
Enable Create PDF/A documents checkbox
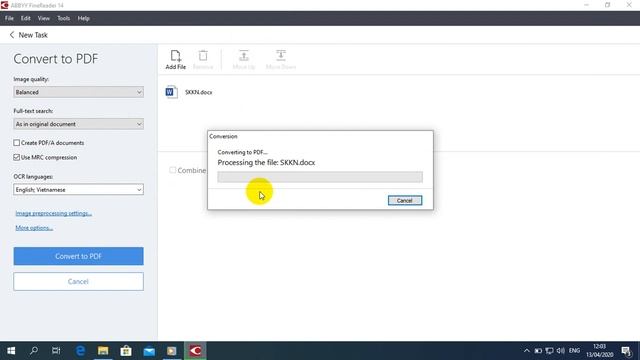[x=16, y=143]
